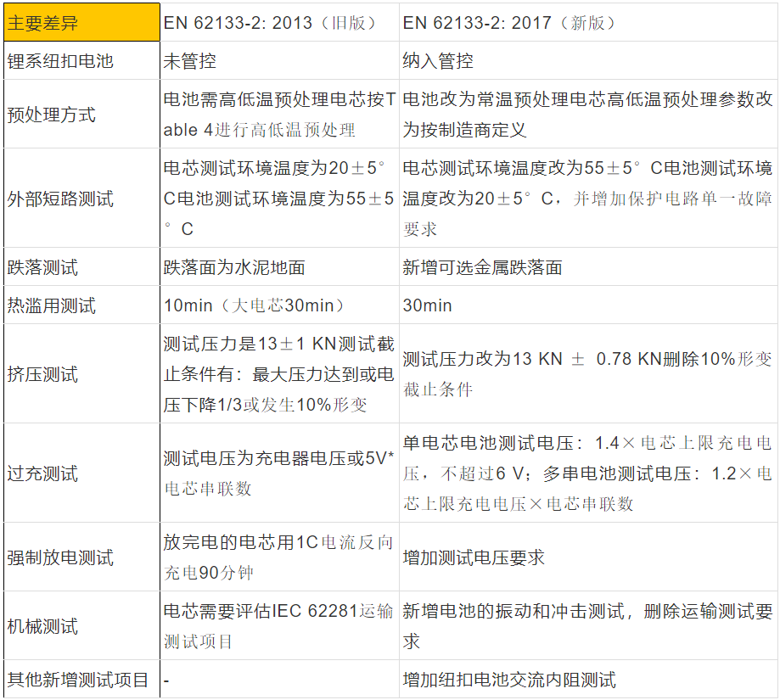Click the 外部短路测试 row label

tap(60, 199)
